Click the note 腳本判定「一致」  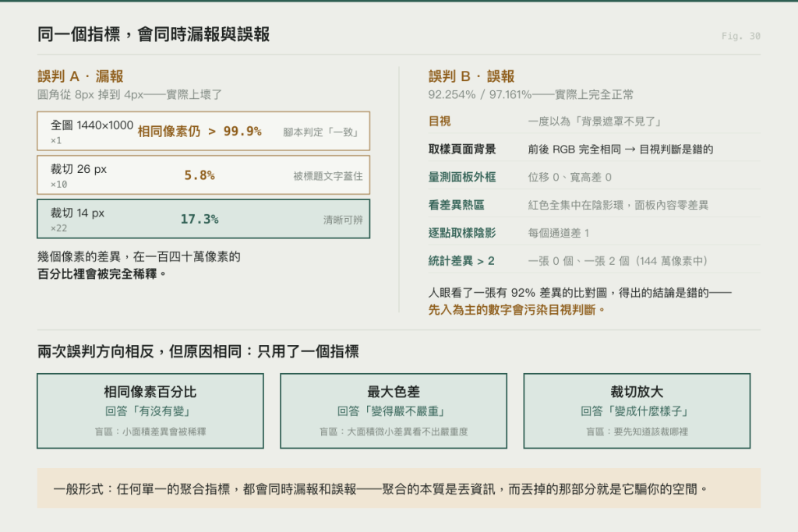coord(323,132)
